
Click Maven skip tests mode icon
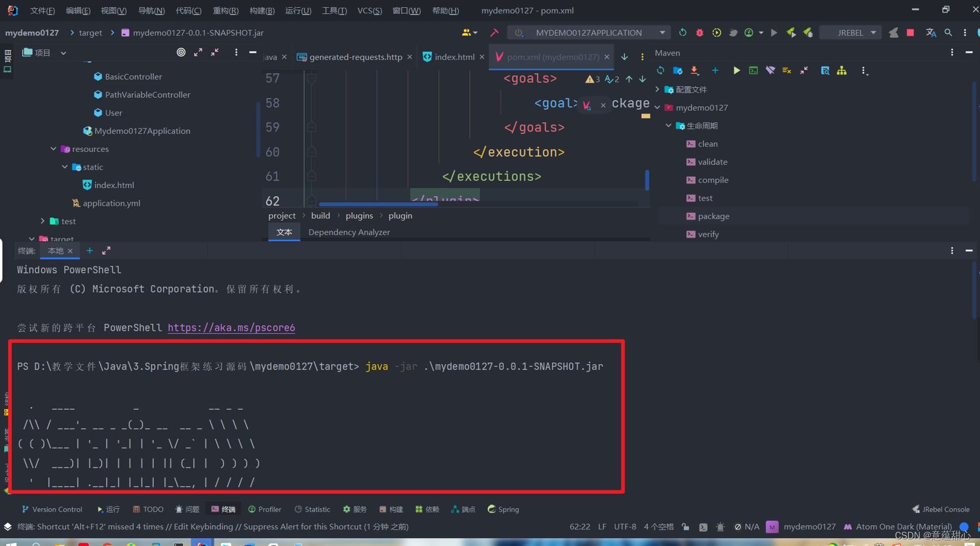tap(787, 71)
